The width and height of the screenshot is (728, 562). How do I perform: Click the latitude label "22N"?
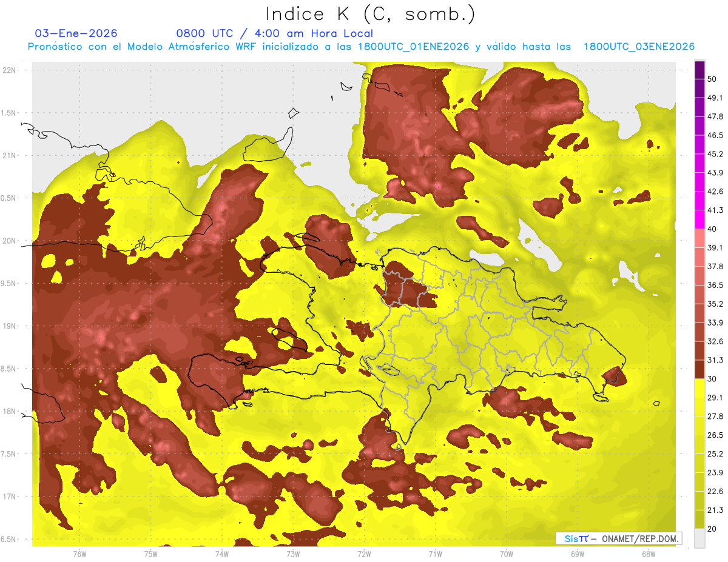point(10,70)
